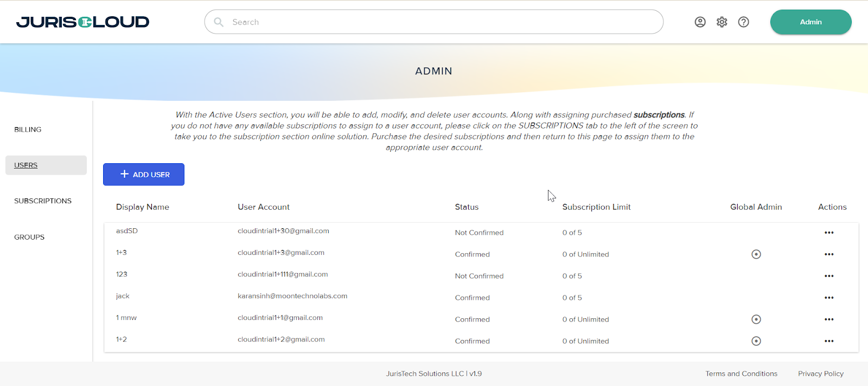
Task: Open actions menu for asdSD user
Action: pos(828,233)
